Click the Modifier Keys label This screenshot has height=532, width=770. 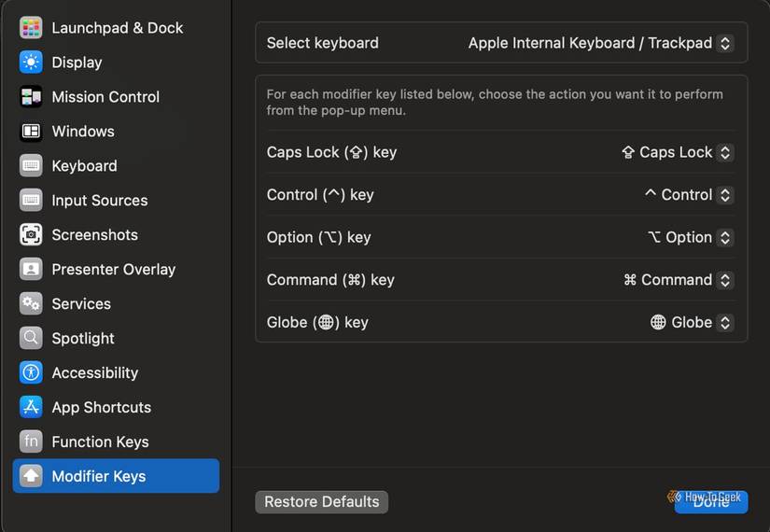pos(99,476)
